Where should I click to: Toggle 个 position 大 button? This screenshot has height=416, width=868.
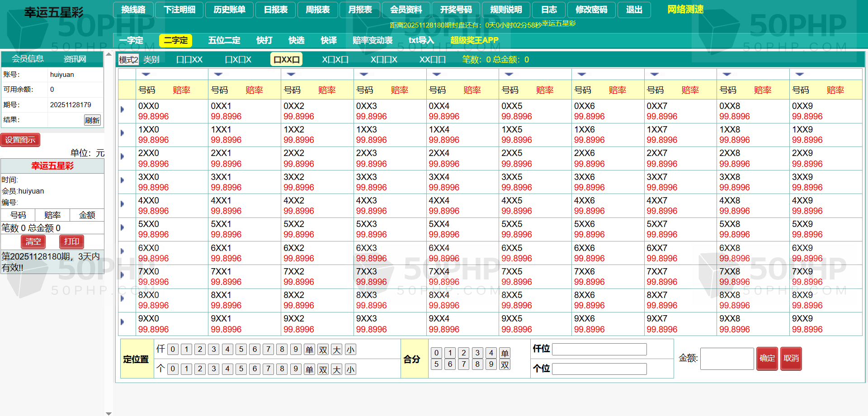pyautogui.click(x=336, y=369)
